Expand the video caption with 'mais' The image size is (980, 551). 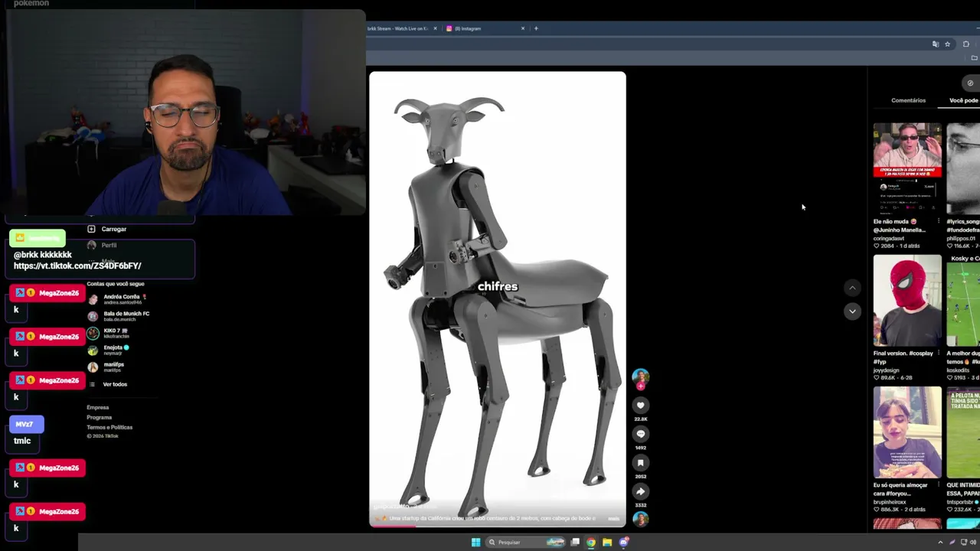click(x=613, y=518)
